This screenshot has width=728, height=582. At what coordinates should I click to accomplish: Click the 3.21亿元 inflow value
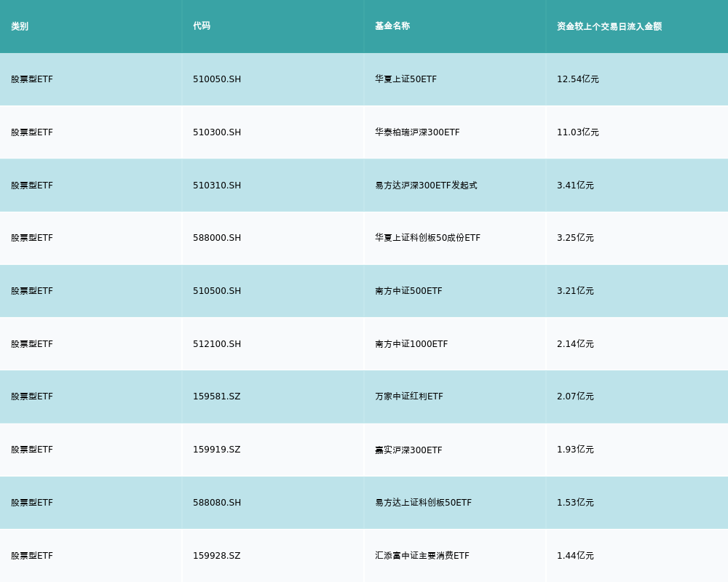click(x=575, y=291)
